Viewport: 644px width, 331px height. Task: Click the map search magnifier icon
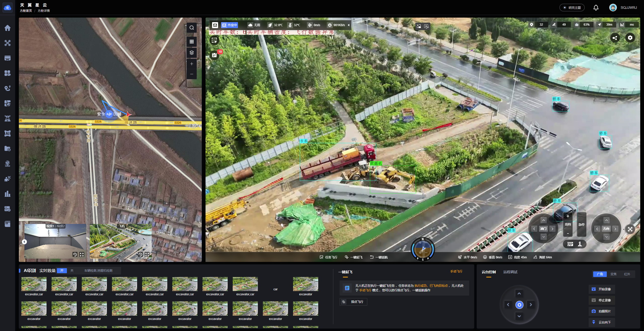click(192, 28)
